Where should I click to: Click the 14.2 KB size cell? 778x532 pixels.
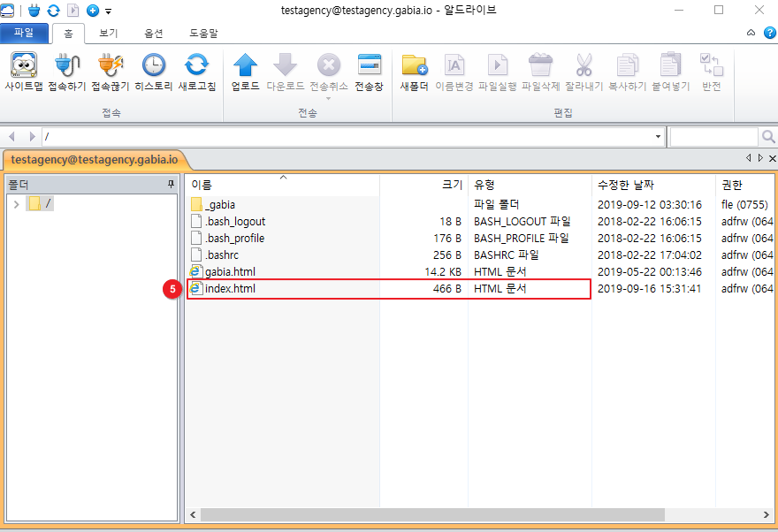(x=443, y=271)
